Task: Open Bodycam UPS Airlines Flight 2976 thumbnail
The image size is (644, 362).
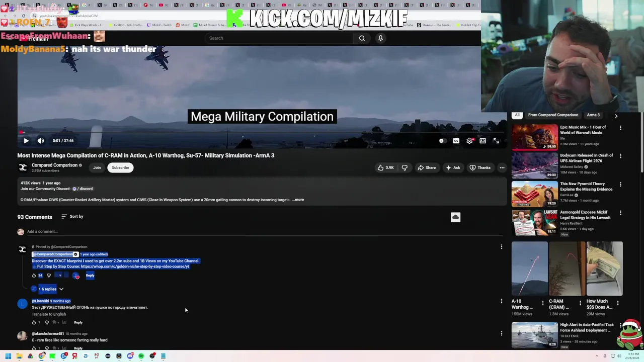Action: tap(535, 165)
